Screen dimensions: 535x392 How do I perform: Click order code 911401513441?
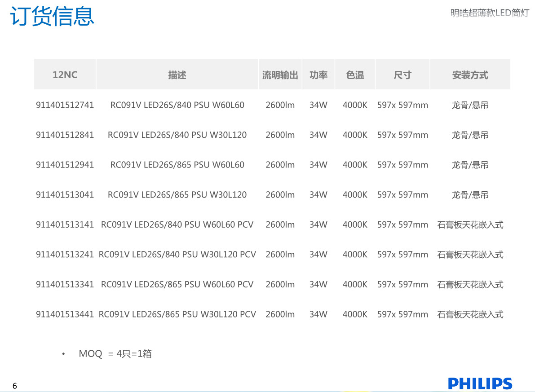click(x=65, y=314)
